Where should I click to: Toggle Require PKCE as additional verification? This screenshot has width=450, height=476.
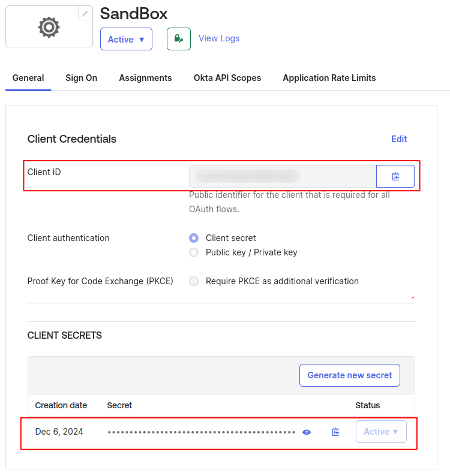pyautogui.click(x=194, y=281)
